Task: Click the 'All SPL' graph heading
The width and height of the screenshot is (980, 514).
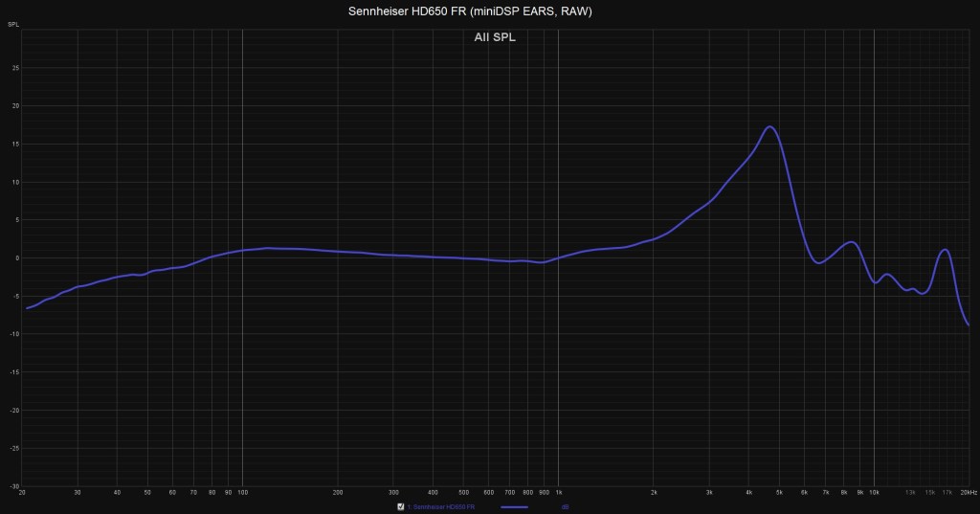Action: [494, 38]
